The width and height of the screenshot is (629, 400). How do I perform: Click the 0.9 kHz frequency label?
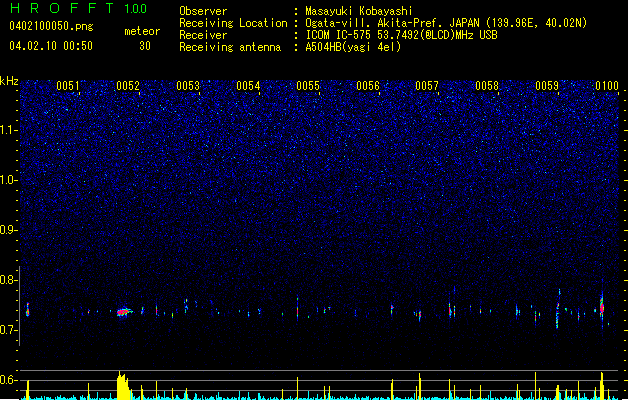click(x=8, y=230)
